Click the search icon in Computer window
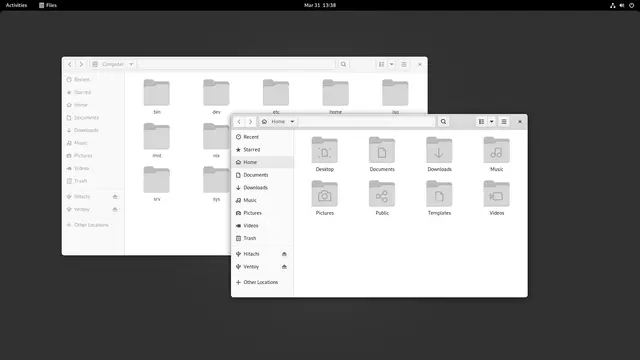 [343, 64]
